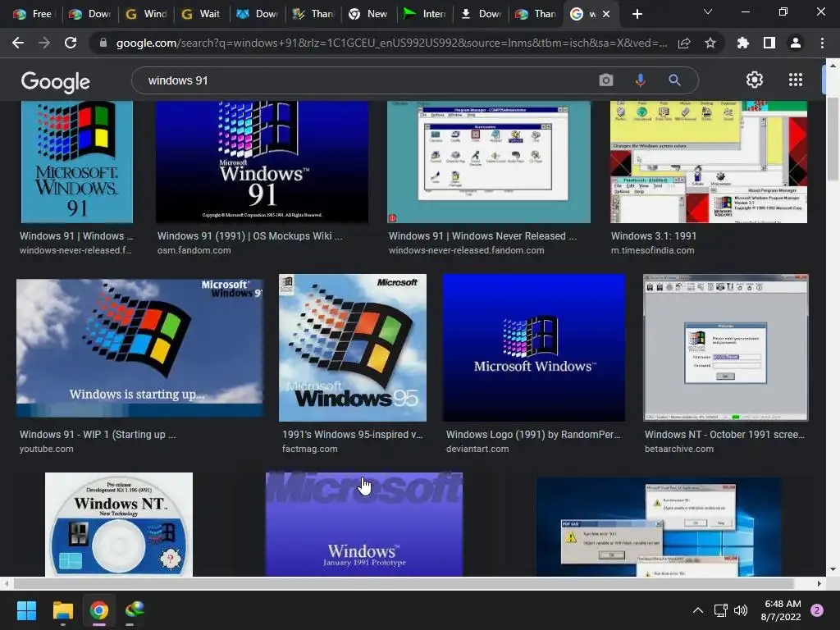This screenshot has height=630, width=840.
Task: Open the factmag.com source link
Action: pos(309,449)
